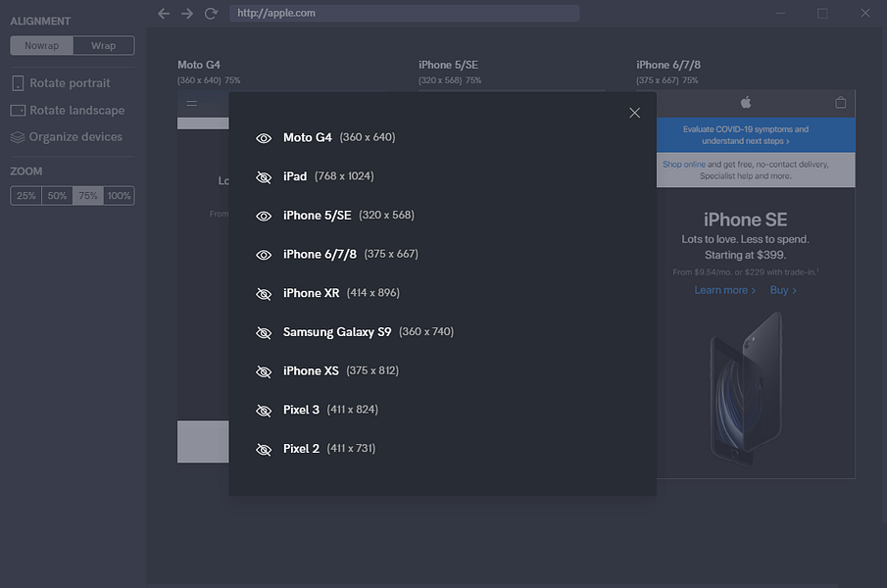The image size is (887, 588).
Task: Show the iPhone XR device via crossed eye icon
Action: click(264, 294)
